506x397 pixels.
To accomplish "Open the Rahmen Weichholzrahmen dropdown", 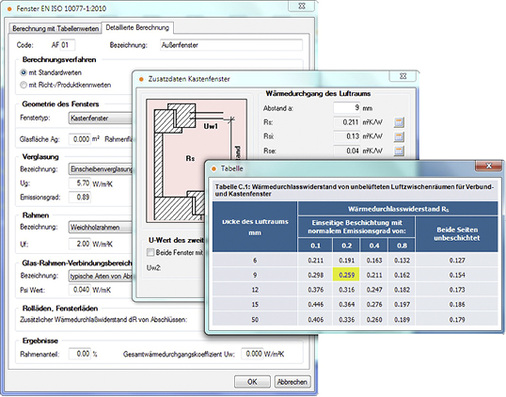I will pos(100,227).
